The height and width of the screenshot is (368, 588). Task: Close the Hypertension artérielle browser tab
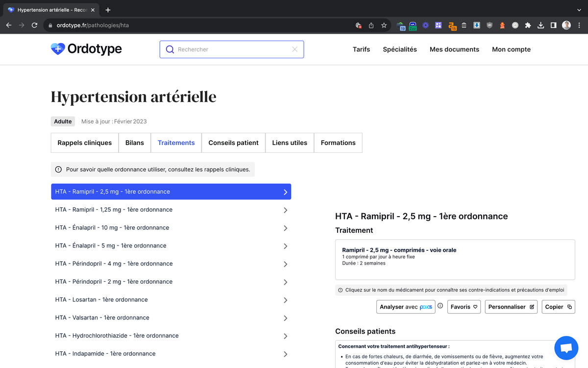point(93,10)
